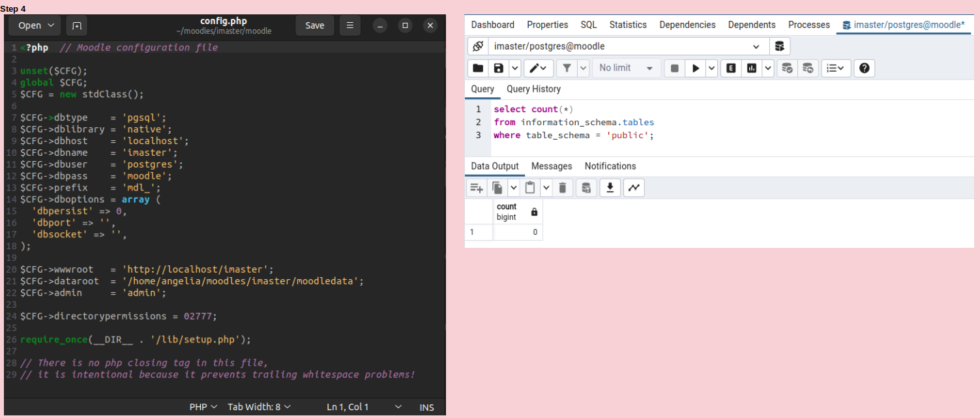Select the result cell containing 0
Viewport: 980px width, 418px height.
[518, 232]
